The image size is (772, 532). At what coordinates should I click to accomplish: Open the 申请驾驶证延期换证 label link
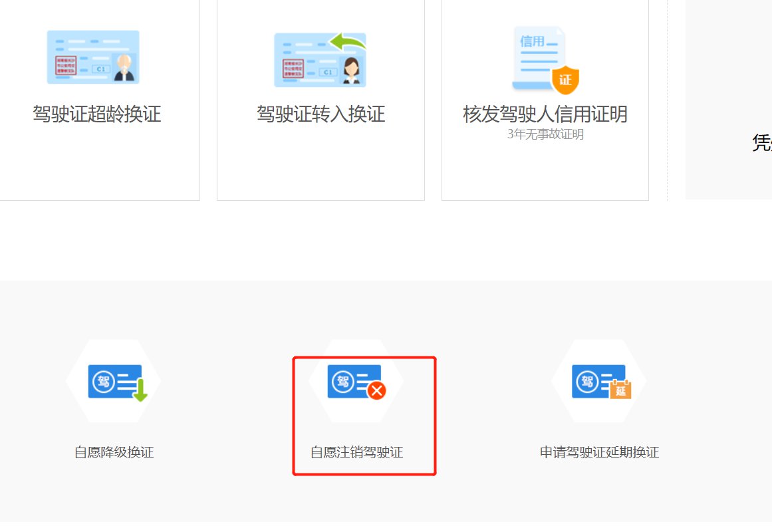coord(599,452)
